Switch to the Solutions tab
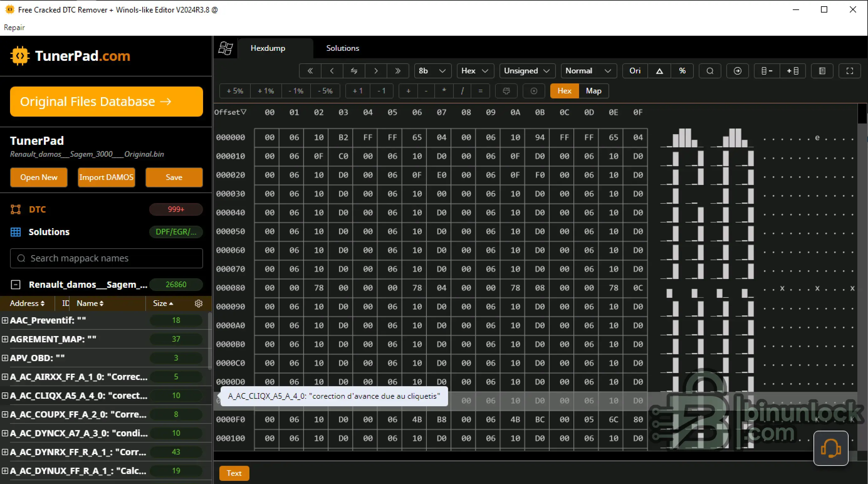This screenshot has width=868, height=484. (x=343, y=48)
